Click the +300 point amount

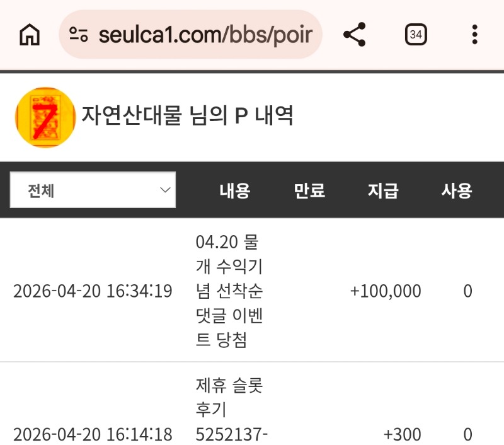pyautogui.click(x=402, y=434)
